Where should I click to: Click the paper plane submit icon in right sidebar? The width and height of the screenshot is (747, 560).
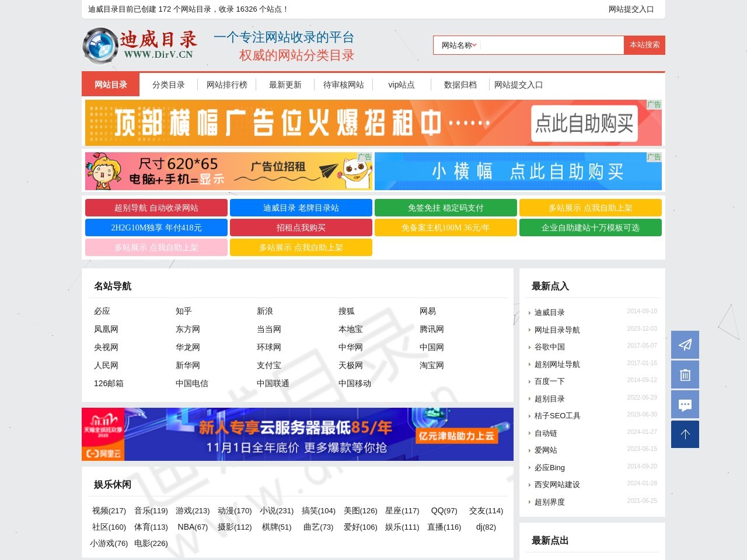point(685,345)
